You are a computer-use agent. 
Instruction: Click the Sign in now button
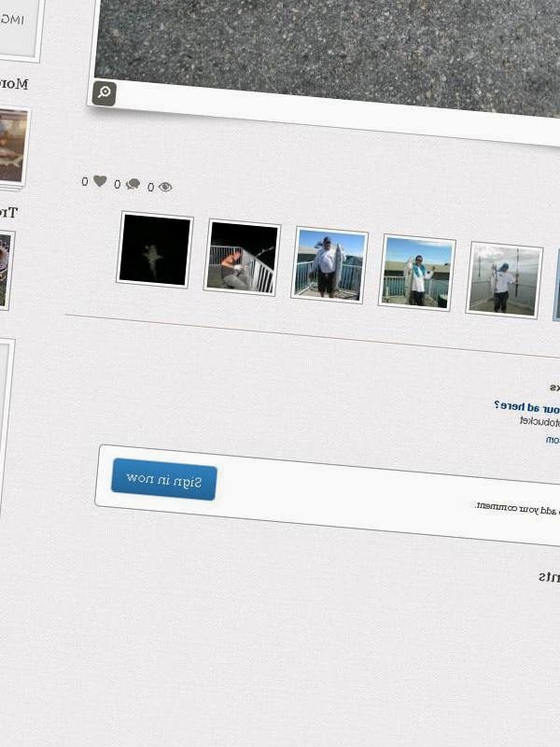[164, 479]
